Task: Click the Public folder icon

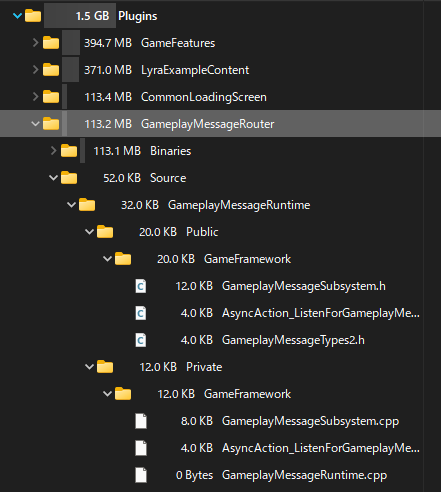Action: pos(105,232)
